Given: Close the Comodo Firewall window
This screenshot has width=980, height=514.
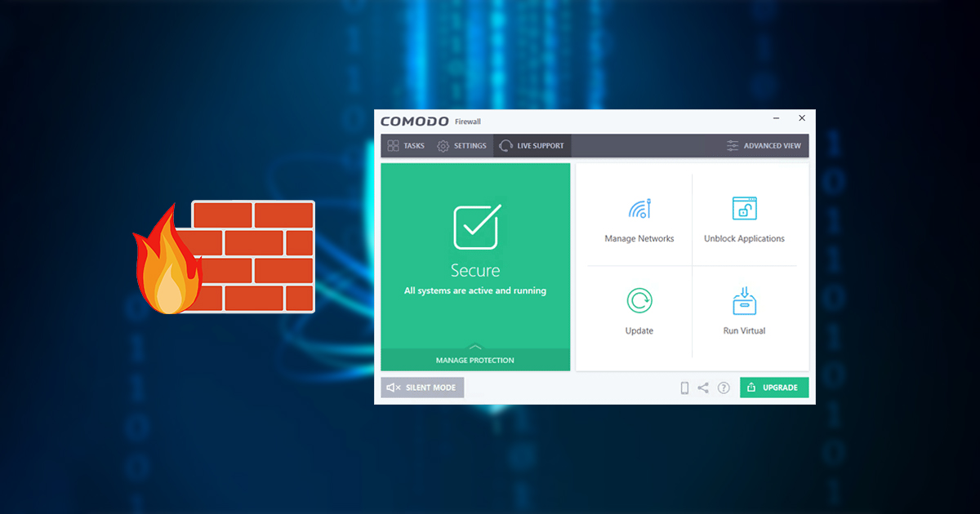Looking at the screenshot, I should 802,118.
